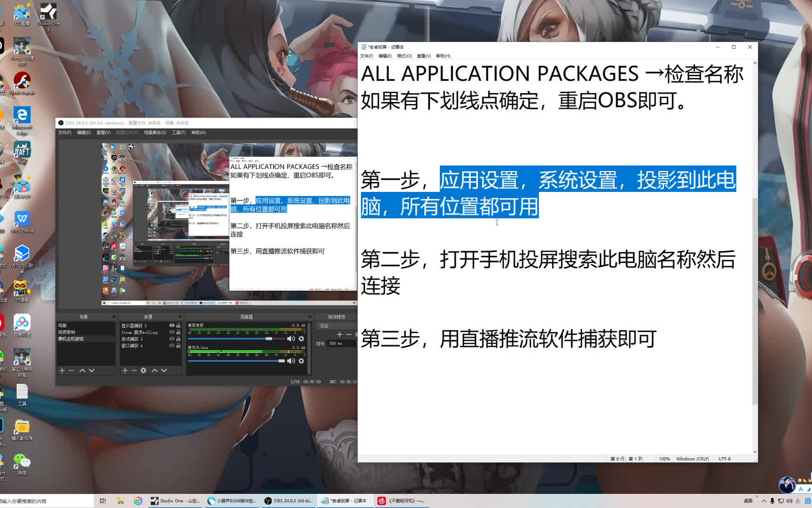
Task: Open 格式(O) menu in Notepad
Action: [x=404, y=56]
